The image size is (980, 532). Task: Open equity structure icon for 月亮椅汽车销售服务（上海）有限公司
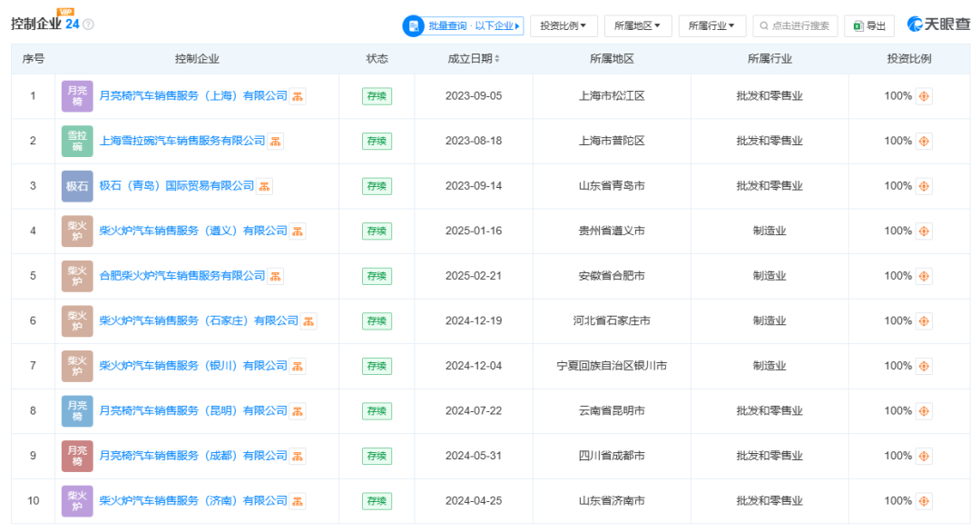tap(297, 96)
